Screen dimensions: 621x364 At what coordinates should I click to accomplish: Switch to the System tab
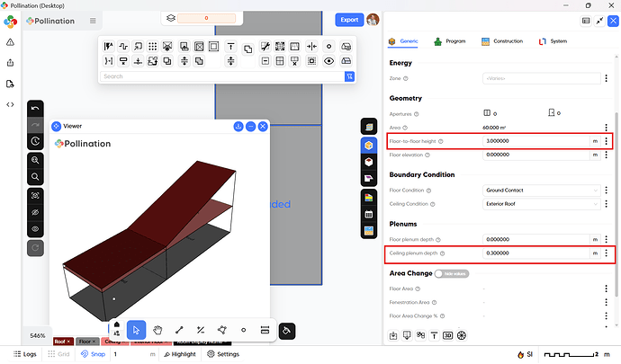pos(553,41)
